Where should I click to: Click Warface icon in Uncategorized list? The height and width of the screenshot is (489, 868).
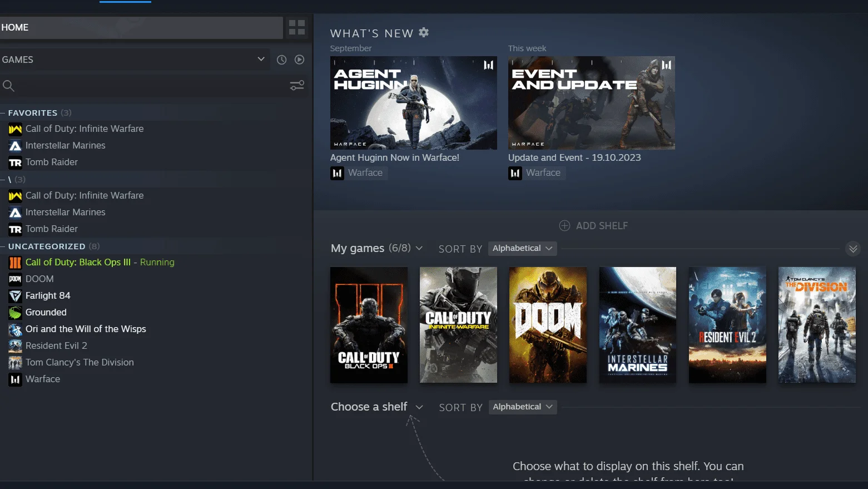(x=15, y=379)
